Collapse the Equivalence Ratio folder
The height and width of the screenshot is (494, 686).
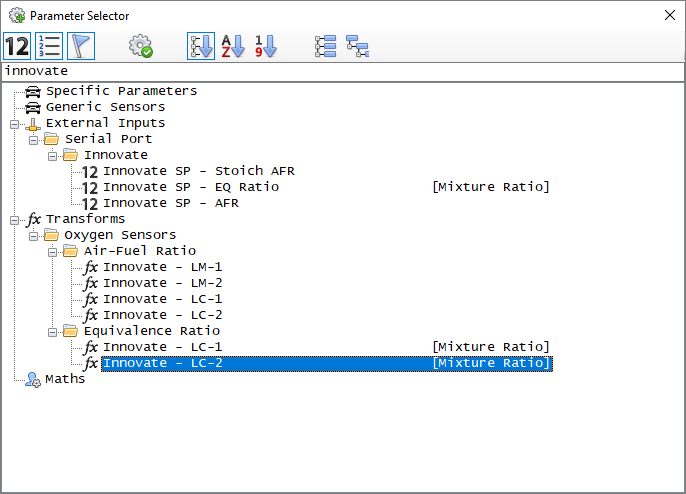(x=52, y=331)
